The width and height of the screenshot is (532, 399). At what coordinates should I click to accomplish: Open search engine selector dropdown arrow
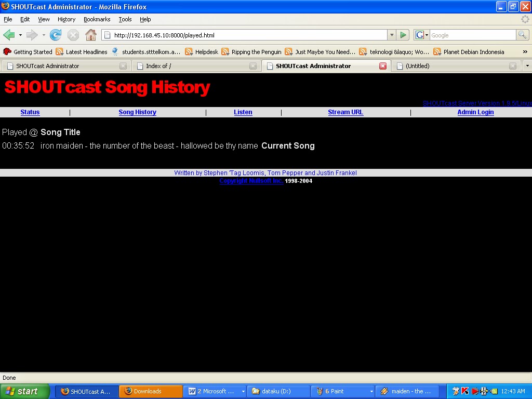[x=427, y=35]
